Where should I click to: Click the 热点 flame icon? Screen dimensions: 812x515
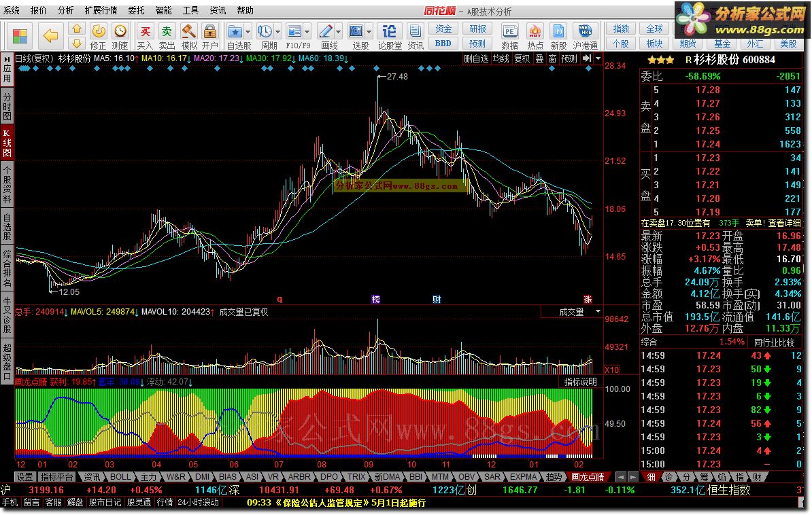pos(535,31)
